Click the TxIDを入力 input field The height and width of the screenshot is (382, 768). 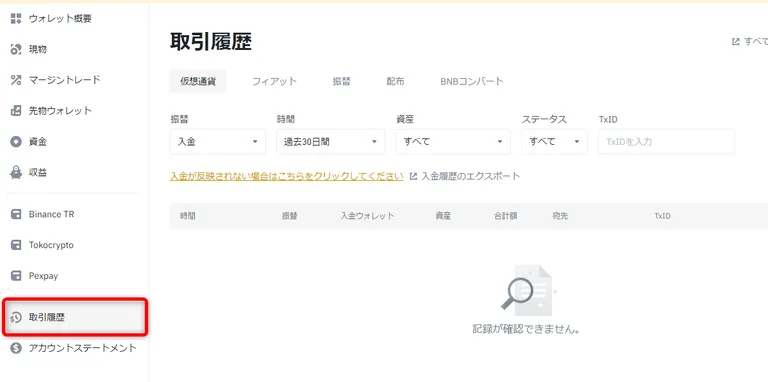click(667, 142)
